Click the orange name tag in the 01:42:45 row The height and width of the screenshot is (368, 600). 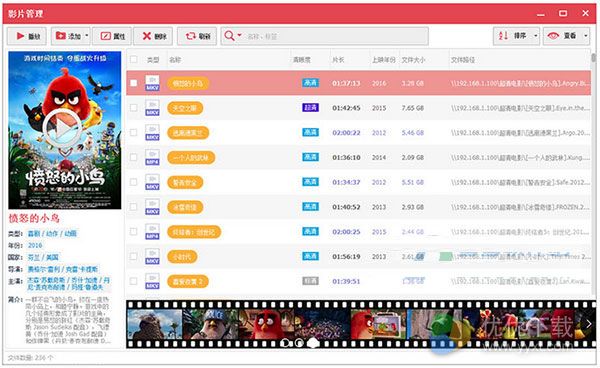point(185,108)
